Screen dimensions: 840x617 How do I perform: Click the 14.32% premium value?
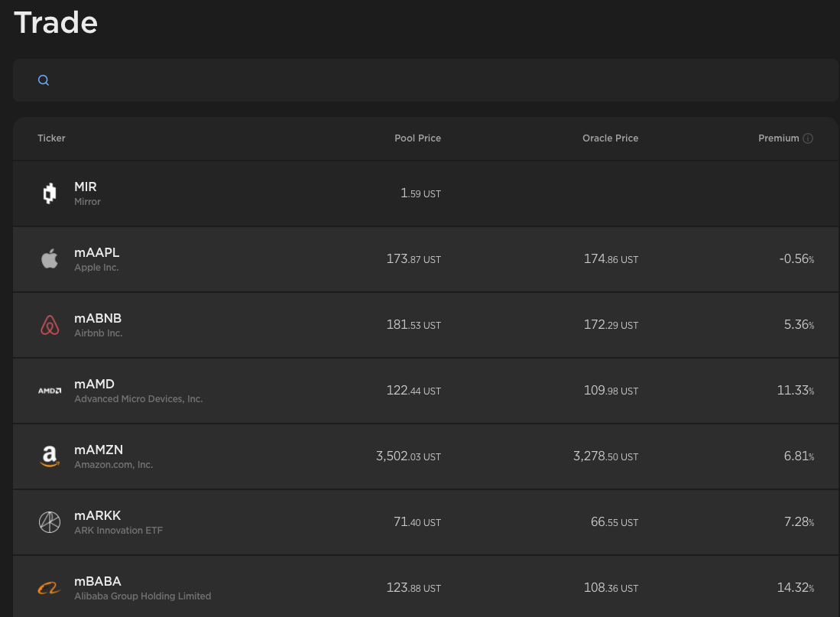pos(796,588)
